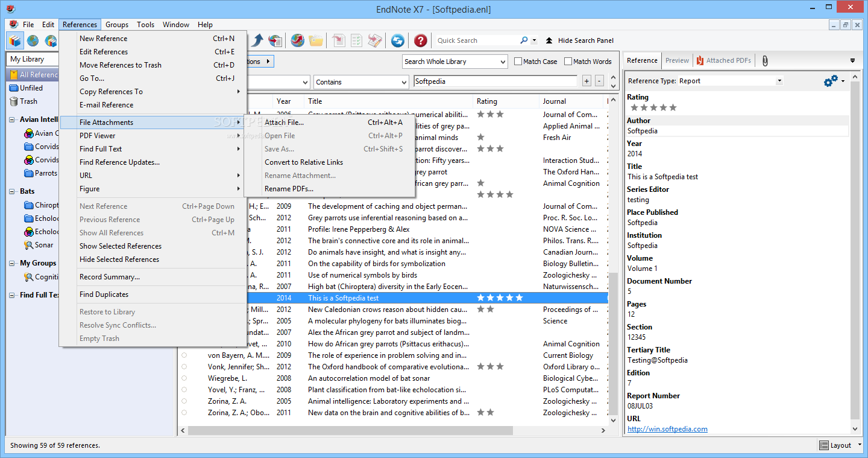Open the Contains comparison dropdown

point(361,82)
